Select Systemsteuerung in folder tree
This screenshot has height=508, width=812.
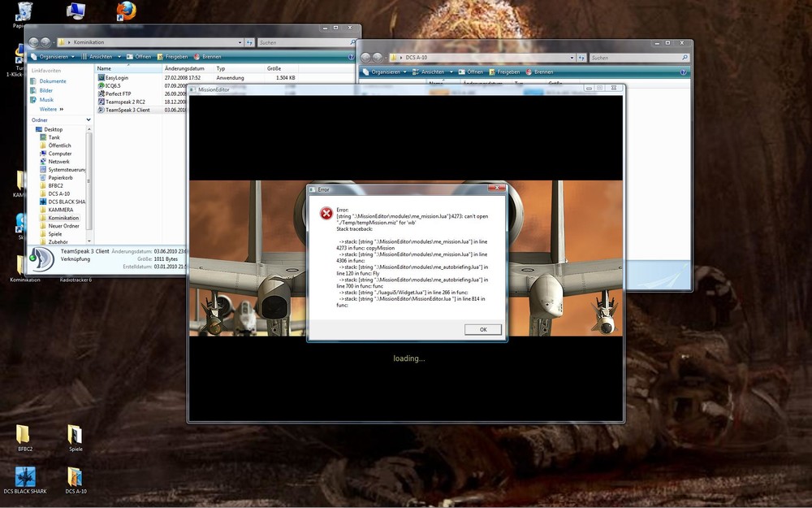pyautogui.click(x=63, y=170)
